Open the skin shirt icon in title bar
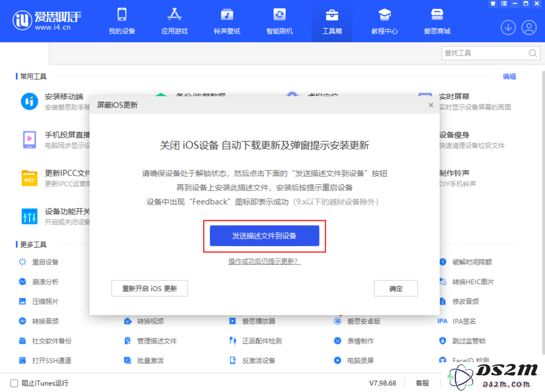Image resolution: width=545 pixels, height=392 pixels. [x=492, y=4]
